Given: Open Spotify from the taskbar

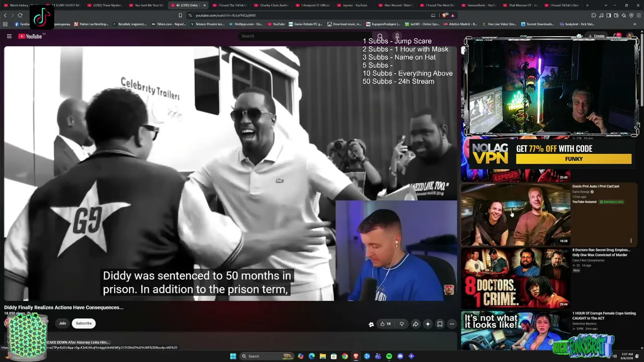Looking at the screenshot, I should click(389, 356).
